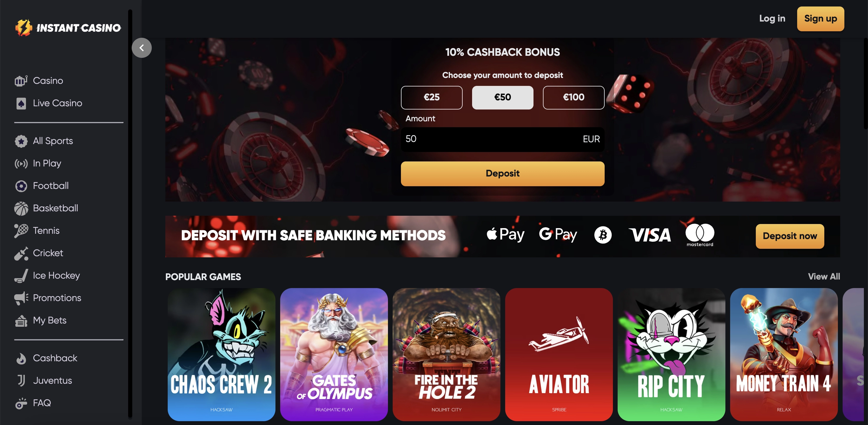This screenshot has height=425, width=868.
Task: Click the Sign up button
Action: click(x=820, y=19)
